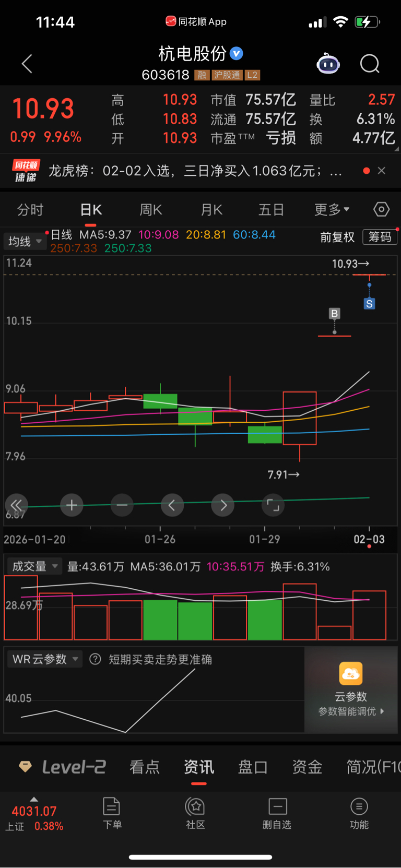Expand chart to fullscreen
The height and width of the screenshot is (868, 401).
tap(273, 505)
